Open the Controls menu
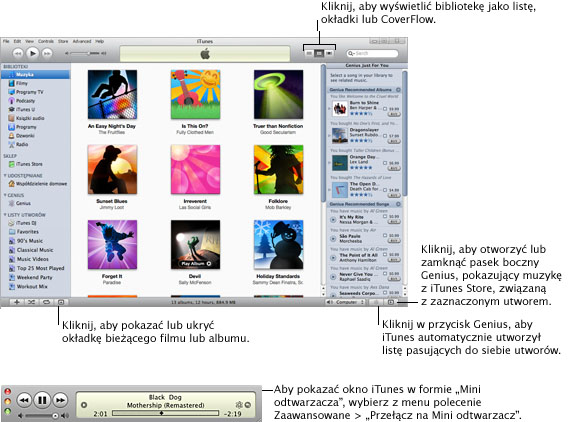 coord(46,41)
